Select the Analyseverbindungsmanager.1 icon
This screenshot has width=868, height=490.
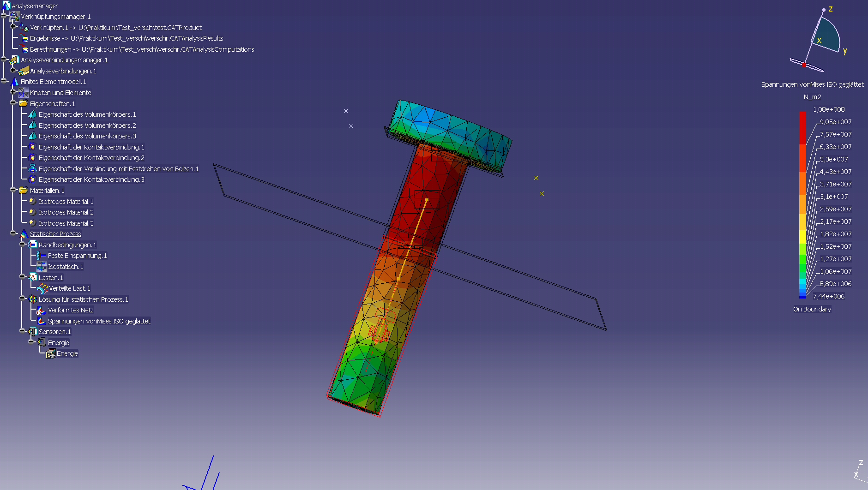[14, 60]
